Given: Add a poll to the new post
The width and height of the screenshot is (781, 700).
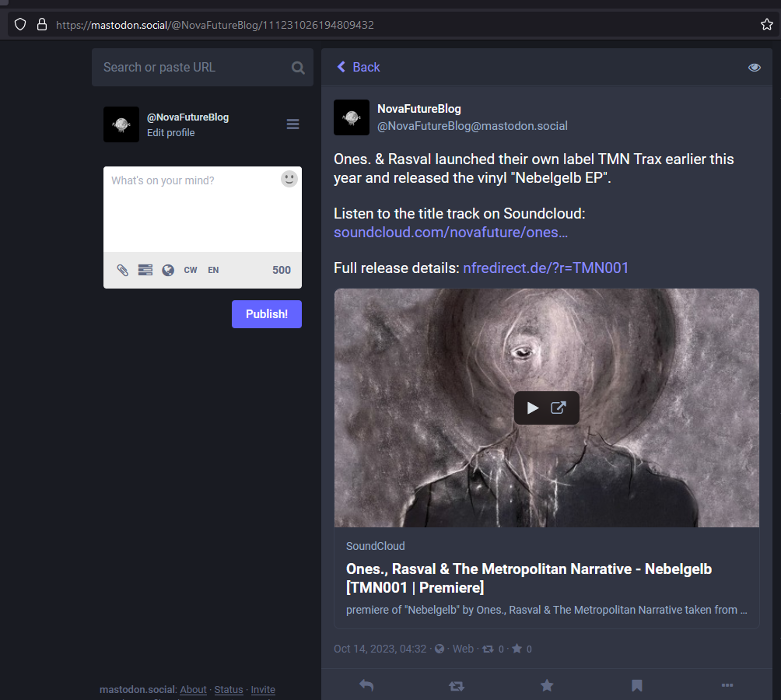Looking at the screenshot, I should coord(145,270).
